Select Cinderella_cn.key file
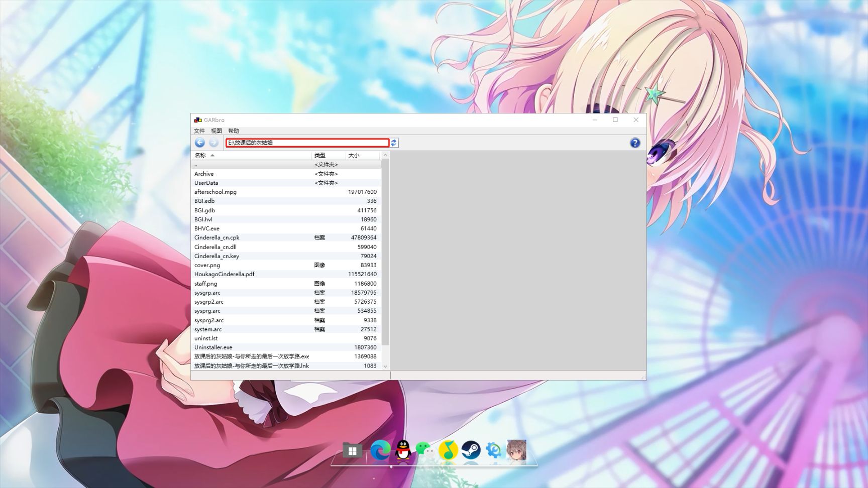The image size is (868, 488). 286,256
